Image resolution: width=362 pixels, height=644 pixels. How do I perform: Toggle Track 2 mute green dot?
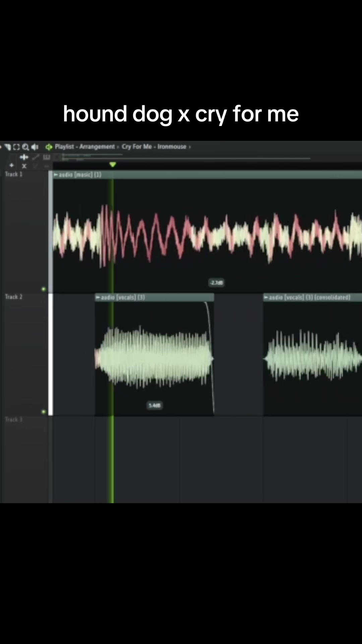pyautogui.click(x=44, y=412)
